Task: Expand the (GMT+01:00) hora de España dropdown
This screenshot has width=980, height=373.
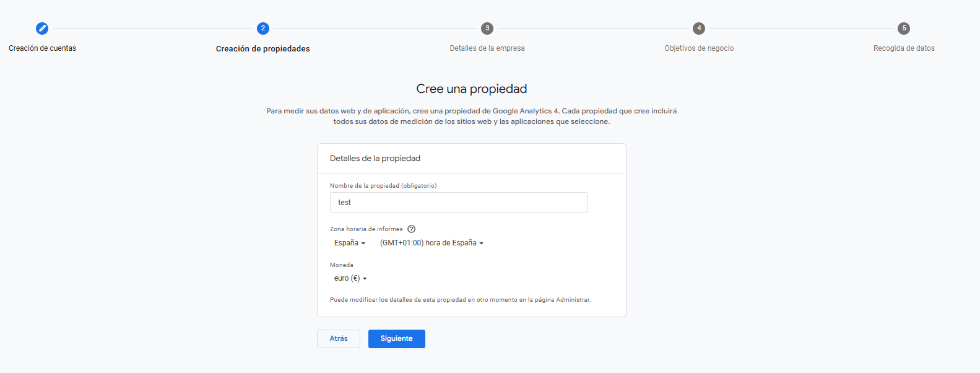Action: [x=431, y=243]
